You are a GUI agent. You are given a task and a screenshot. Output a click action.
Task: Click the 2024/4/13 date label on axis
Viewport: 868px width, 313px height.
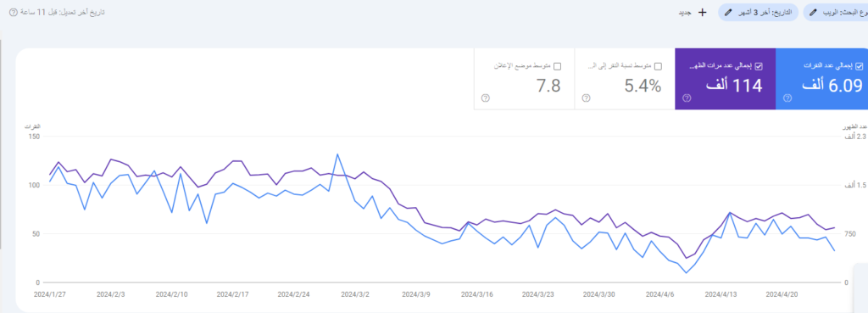pos(722,294)
